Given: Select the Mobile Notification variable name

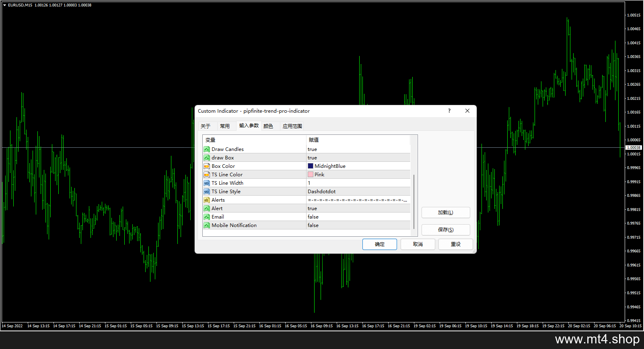Looking at the screenshot, I should pos(234,225).
